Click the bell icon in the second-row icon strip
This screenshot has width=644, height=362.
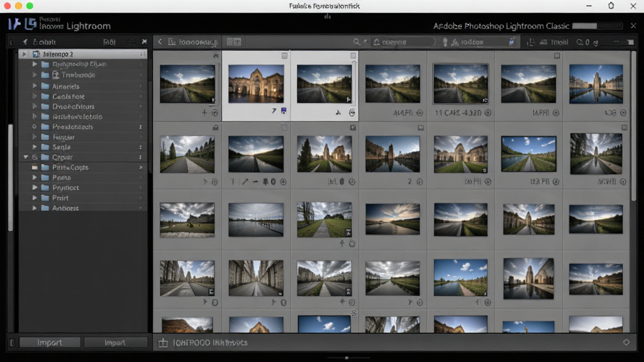[x=266, y=182]
